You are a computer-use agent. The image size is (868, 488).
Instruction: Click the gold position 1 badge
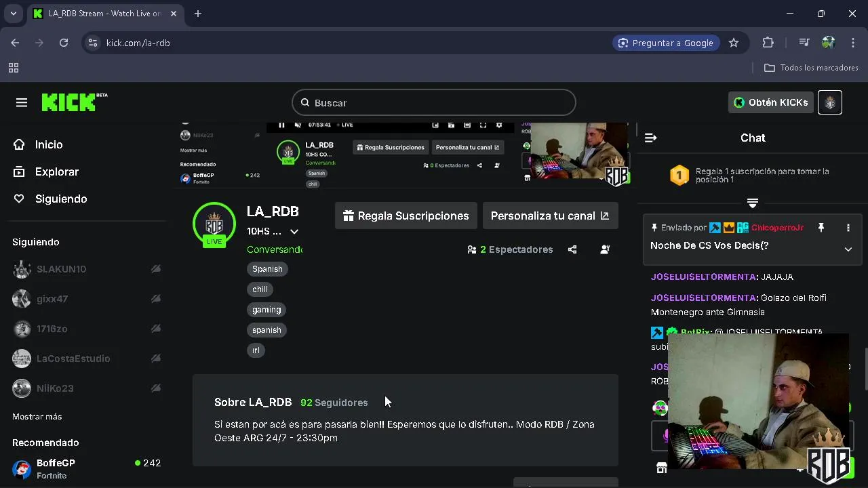point(679,176)
